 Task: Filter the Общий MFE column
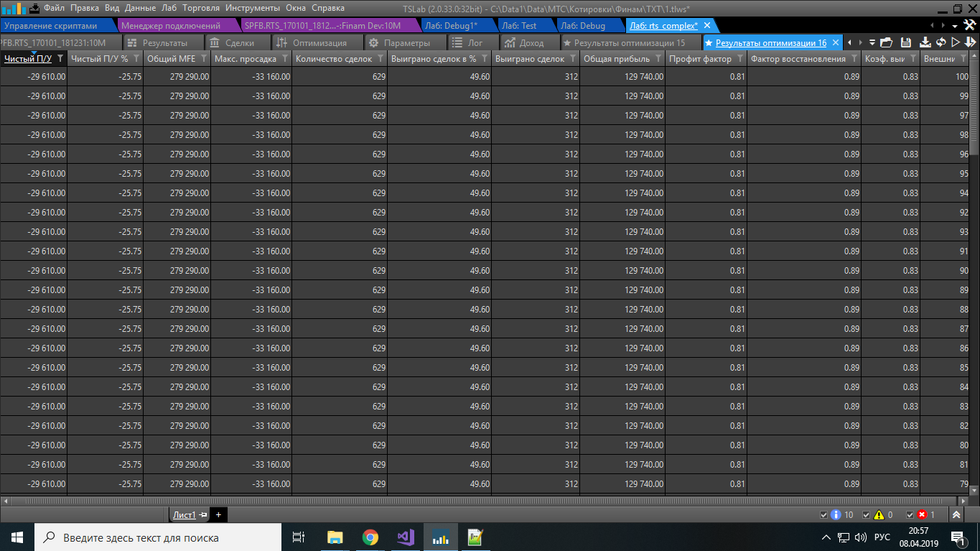[204, 59]
